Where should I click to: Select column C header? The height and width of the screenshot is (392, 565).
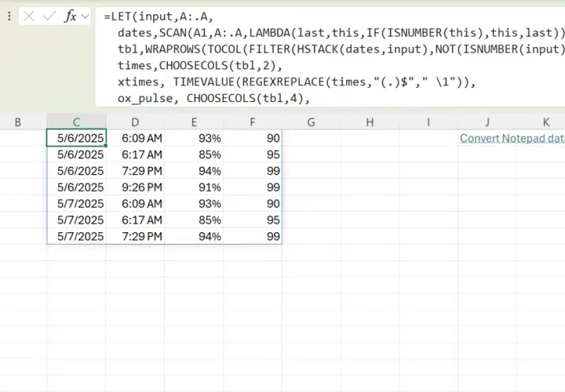click(x=76, y=122)
